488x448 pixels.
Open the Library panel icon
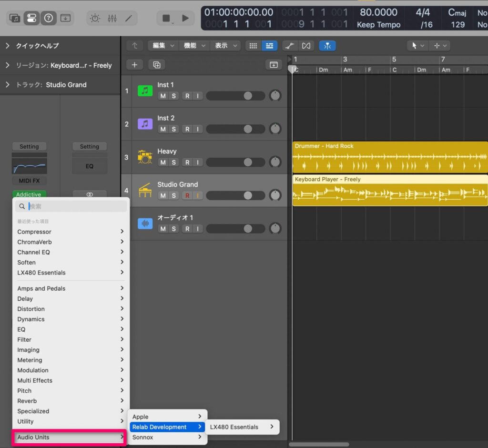[x=15, y=18]
